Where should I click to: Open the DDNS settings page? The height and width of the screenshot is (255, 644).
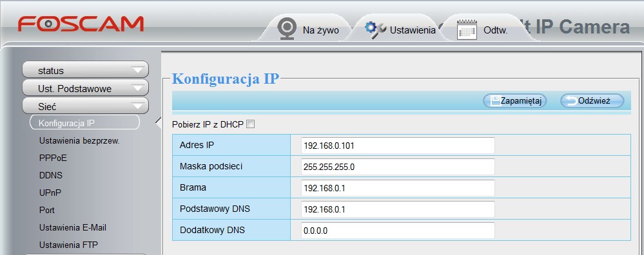51,175
